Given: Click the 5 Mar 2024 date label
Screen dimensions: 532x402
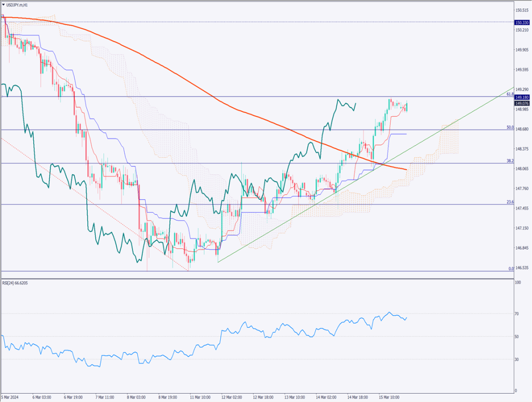Looking at the screenshot, I should (x=12, y=397).
